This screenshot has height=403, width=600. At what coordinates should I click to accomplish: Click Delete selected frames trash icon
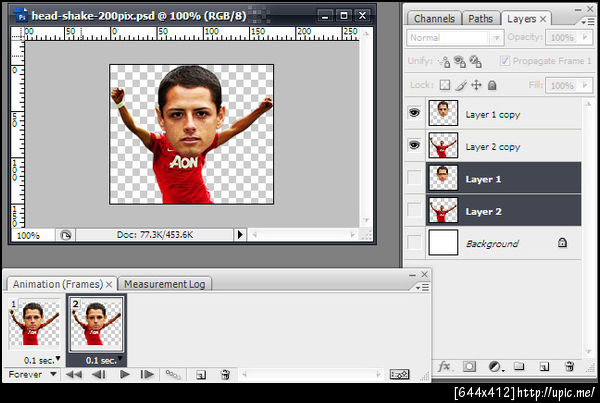[226, 374]
